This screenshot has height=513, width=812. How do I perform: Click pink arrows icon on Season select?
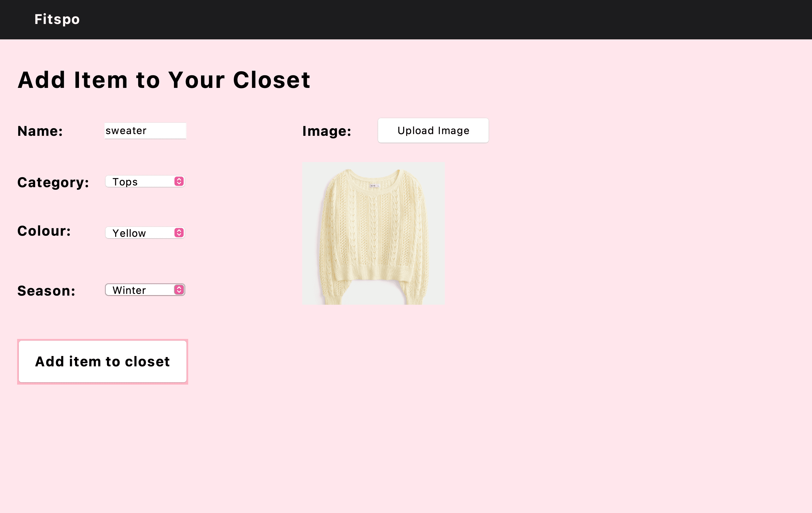coord(179,290)
